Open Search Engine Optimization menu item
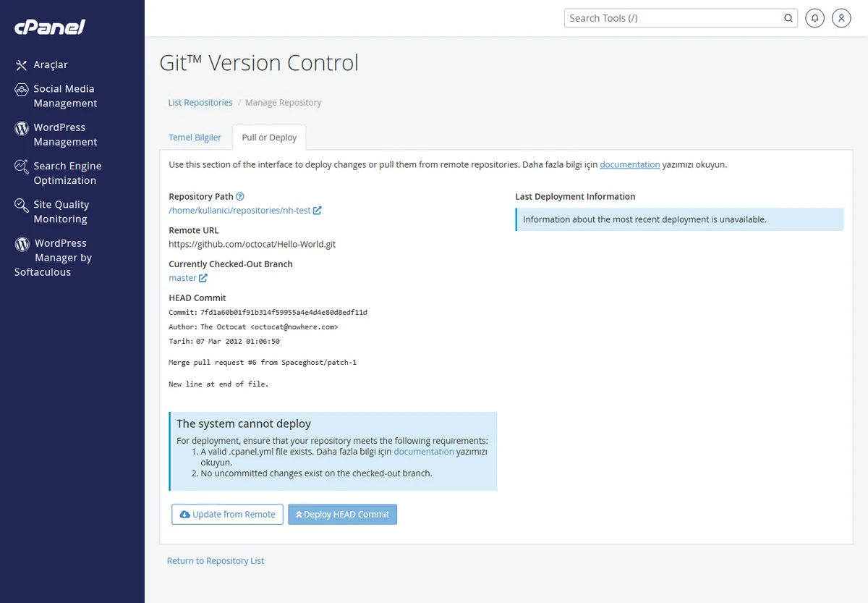The width and height of the screenshot is (868, 603). pos(67,173)
